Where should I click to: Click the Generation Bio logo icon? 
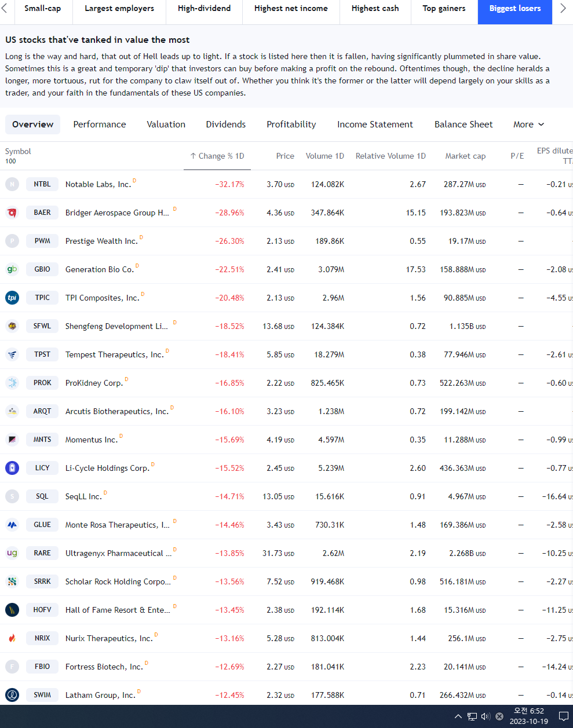pyautogui.click(x=12, y=269)
